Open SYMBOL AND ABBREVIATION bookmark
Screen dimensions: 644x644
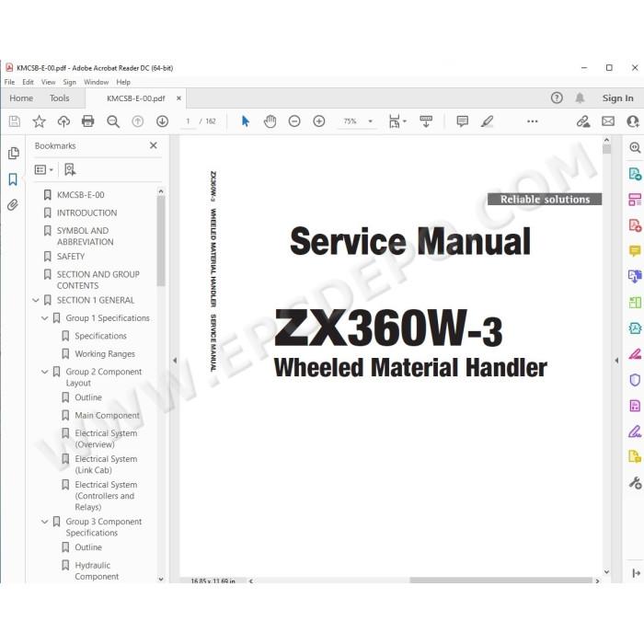(85, 236)
